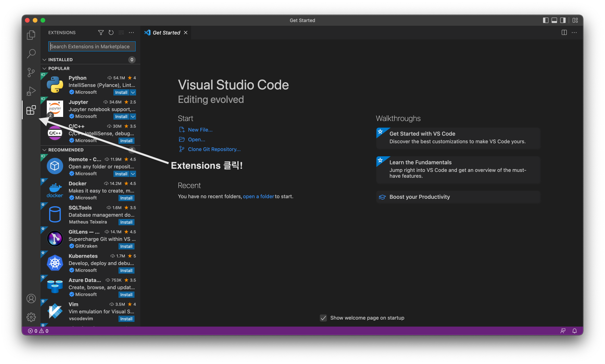605x364 pixels.
Task: Install the Jupyter extension
Action: pos(121,117)
